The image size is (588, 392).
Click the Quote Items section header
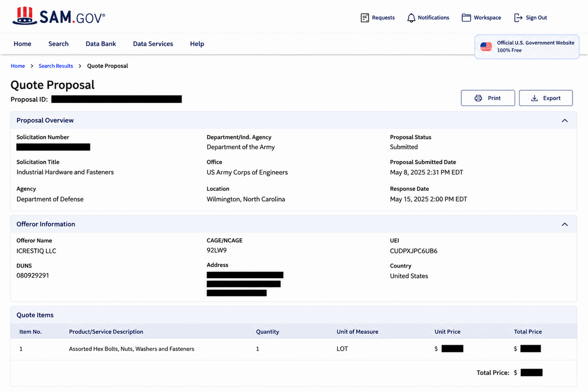(294, 315)
